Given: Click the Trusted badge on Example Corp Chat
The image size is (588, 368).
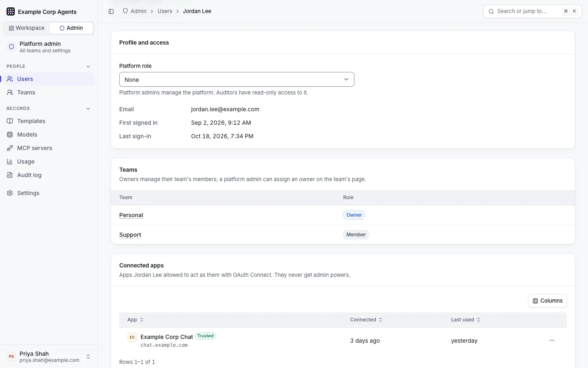Looking at the screenshot, I should click(205, 336).
